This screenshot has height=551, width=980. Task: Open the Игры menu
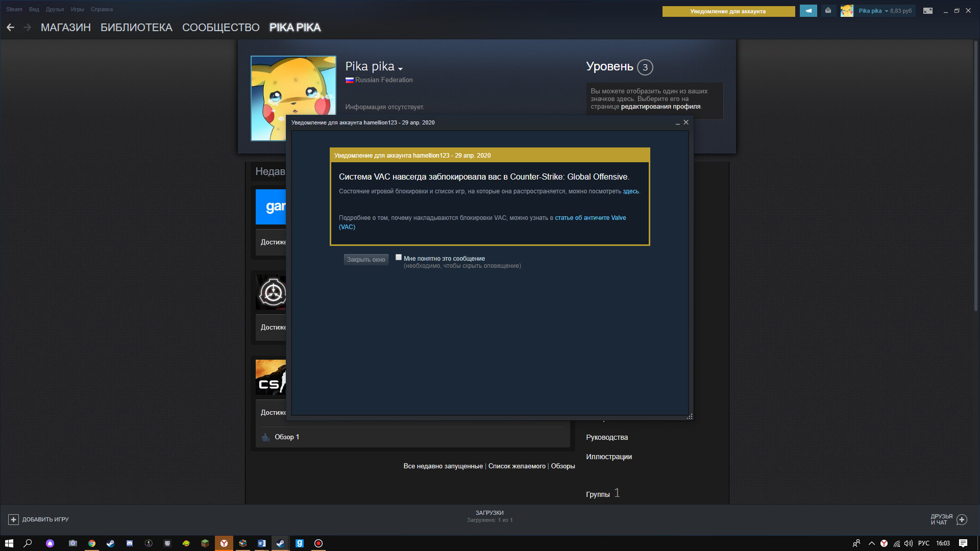pyautogui.click(x=78, y=9)
